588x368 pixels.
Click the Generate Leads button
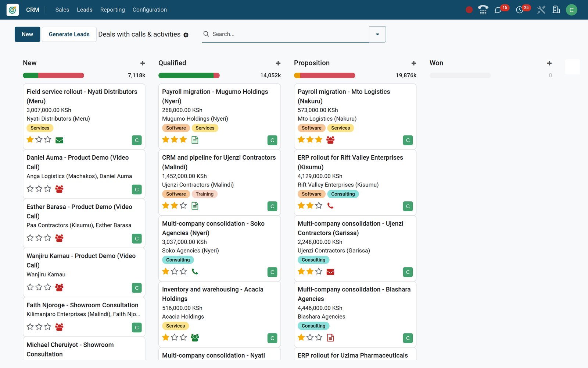(69, 34)
